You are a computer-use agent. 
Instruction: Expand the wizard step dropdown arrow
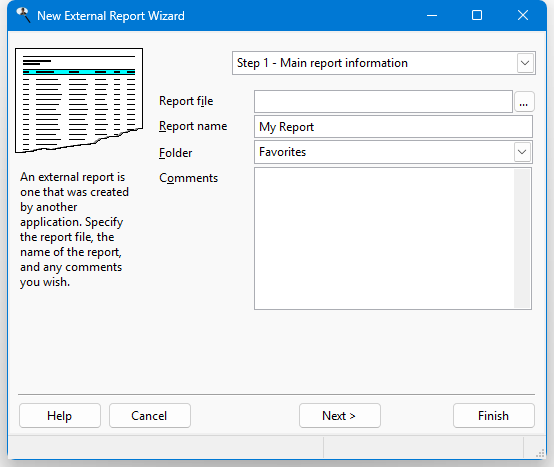[525, 63]
